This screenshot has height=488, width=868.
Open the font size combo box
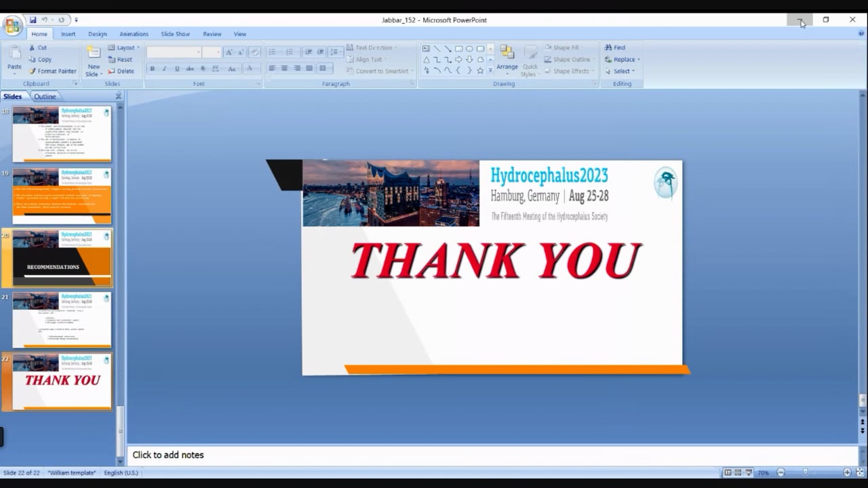point(212,52)
